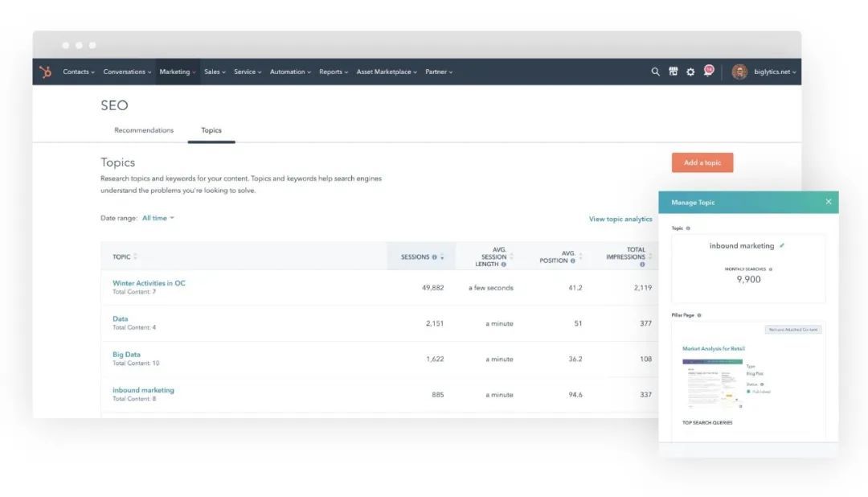Screen dimensions: 868x497
Task: Click the HubSpot sprocket logo
Action: pos(46,72)
